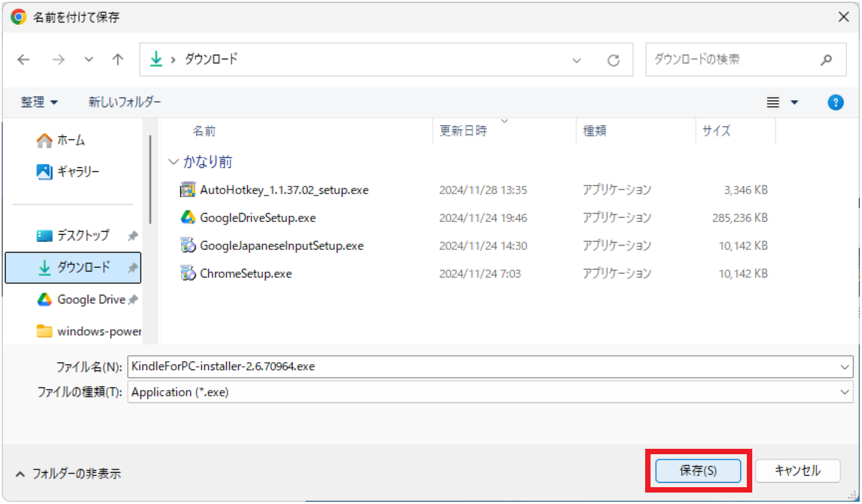Image resolution: width=862 pixels, height=504 pixels.
Task: Expand the address bar history dropdown
Action: [x=576, y=61]
